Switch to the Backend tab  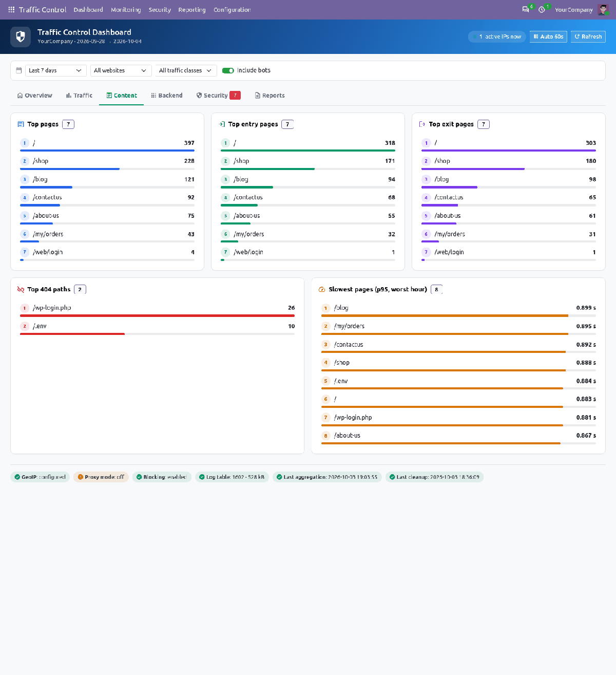pos(166,96)
